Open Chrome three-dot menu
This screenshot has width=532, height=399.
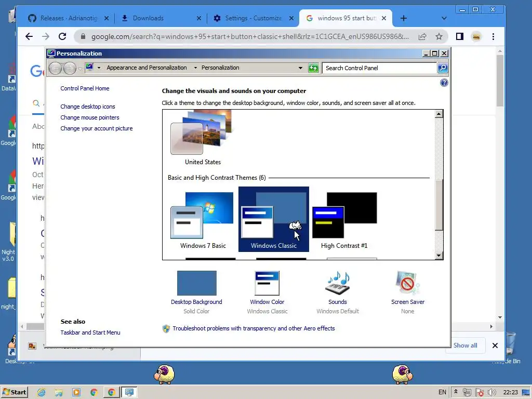pos(493,37)
